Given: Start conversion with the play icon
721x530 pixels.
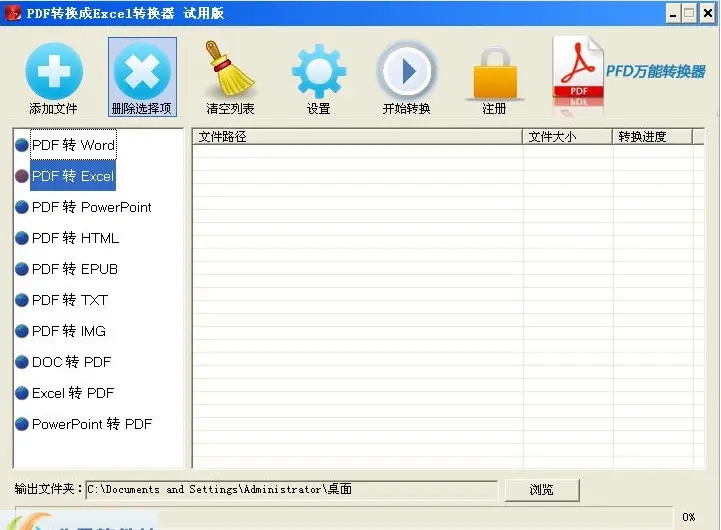Looking at the screenshot, I should pyautogui.click(x=406, y=71).
